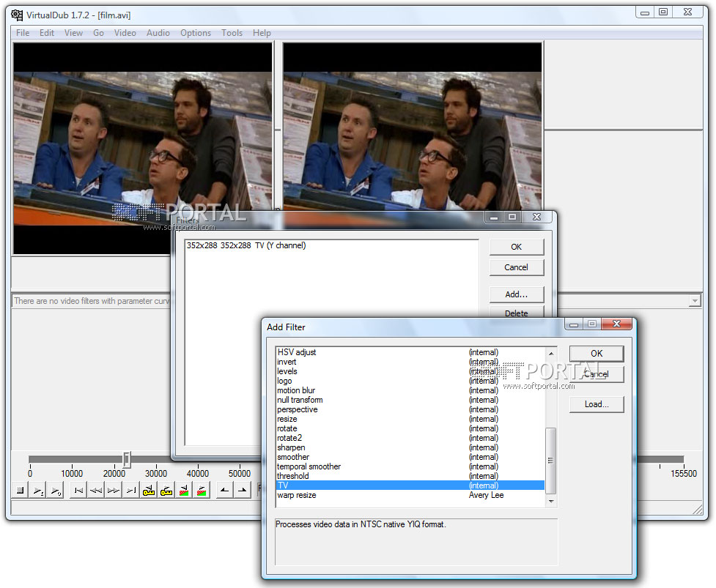
Task: Click Delete in the Filters dialog
Action: coord(517,313)
